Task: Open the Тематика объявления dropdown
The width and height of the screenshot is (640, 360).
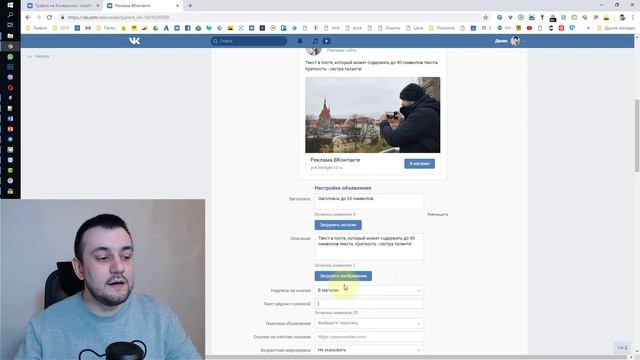Action: point(369,323)
